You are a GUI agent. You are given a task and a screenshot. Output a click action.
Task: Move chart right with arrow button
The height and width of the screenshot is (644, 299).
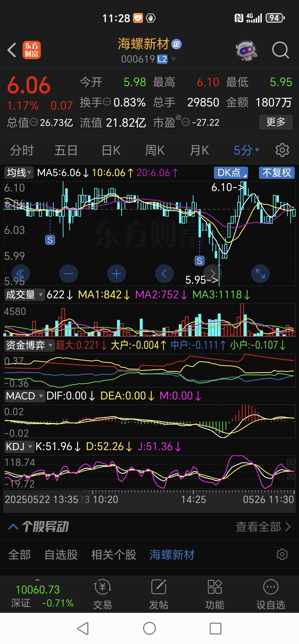point(212,273)
